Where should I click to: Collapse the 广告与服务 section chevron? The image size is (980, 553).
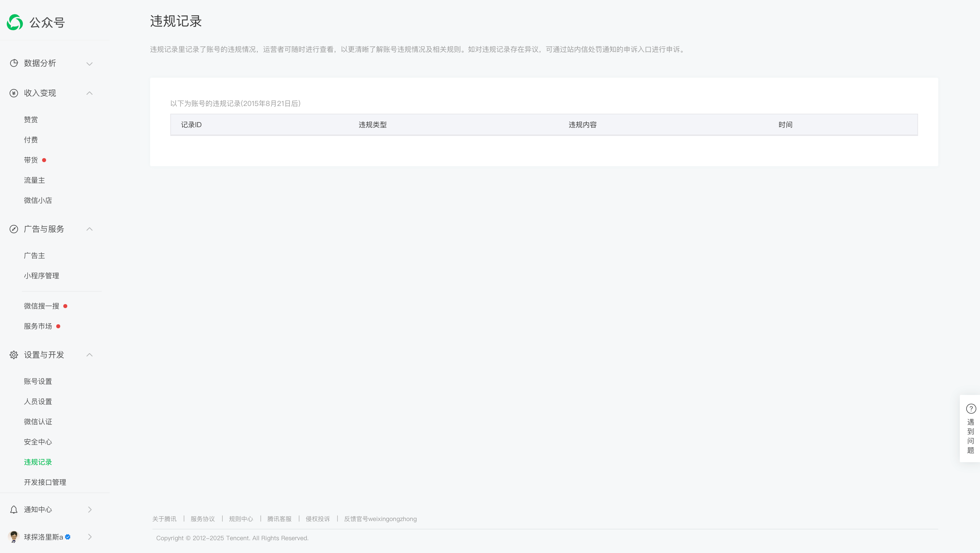click(90, 229)
